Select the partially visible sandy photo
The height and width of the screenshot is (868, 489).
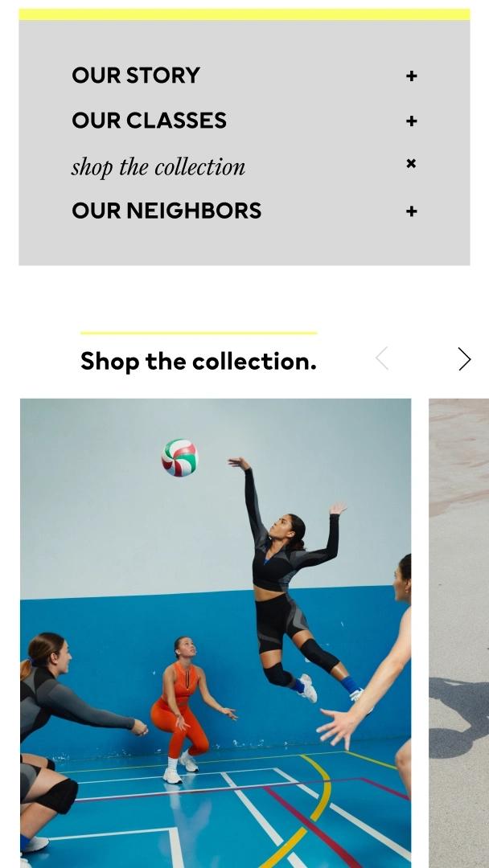pyautogui.click(x=458, y=633)
